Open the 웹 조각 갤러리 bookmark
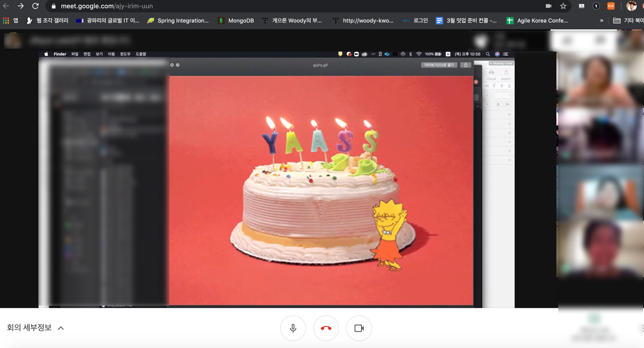Screen dimensions: 644x348 [47, 20]
